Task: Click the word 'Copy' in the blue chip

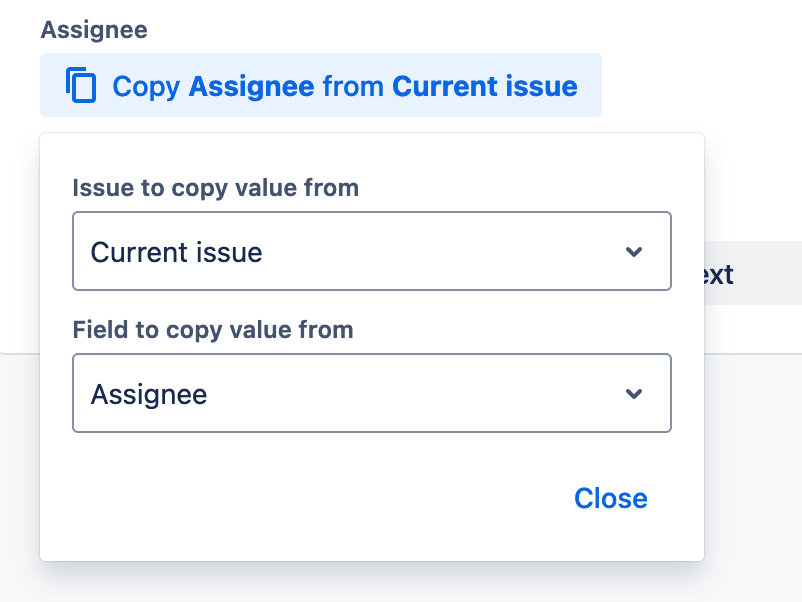Action: [x=146, y=86]
